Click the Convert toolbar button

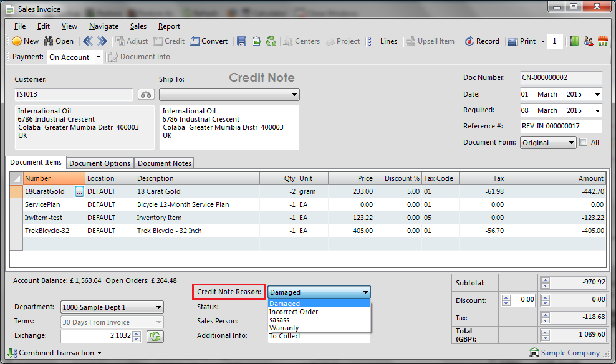coord(209,41)
